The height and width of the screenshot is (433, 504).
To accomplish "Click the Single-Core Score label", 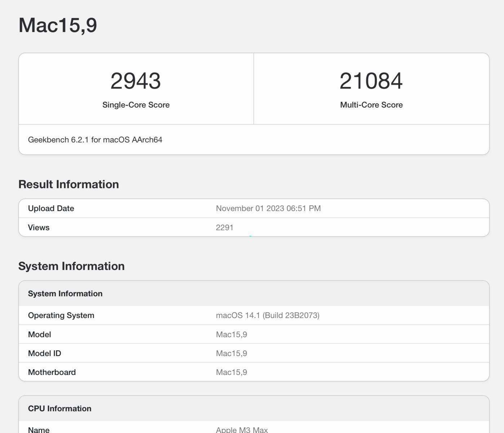I will (x=136, y=105).
